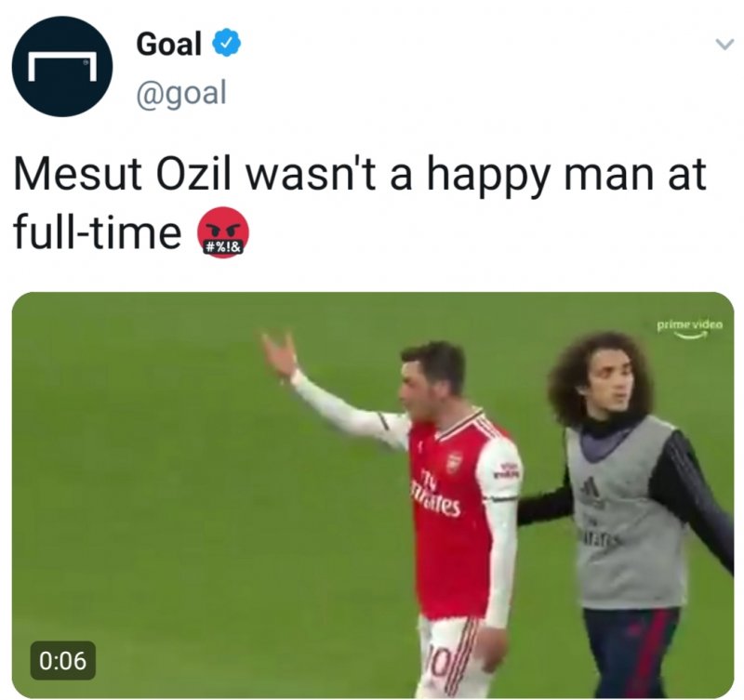The width and height of the screenshot is (744, 700).
Task: Click the word 'full-time' in the tweet
Action: point(97,233)
